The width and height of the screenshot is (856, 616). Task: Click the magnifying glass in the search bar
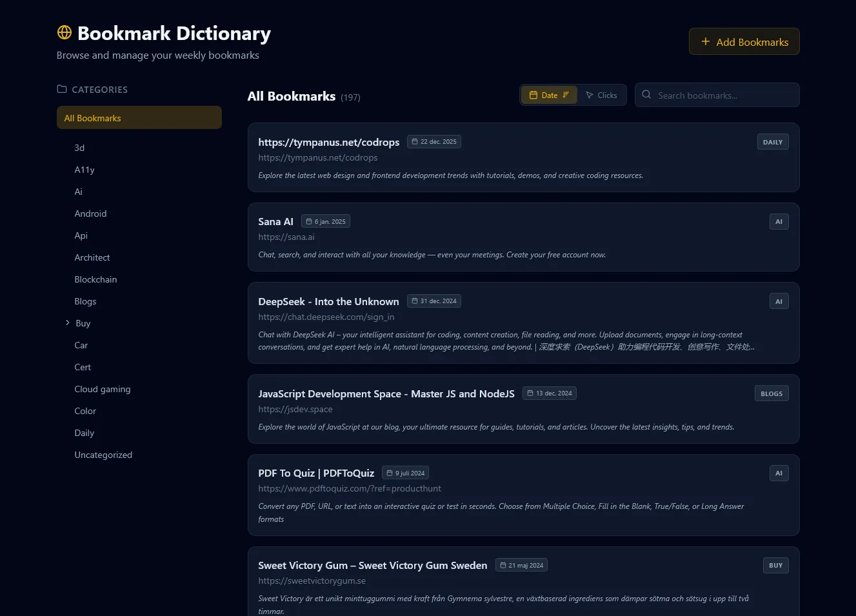click(646, 95)
